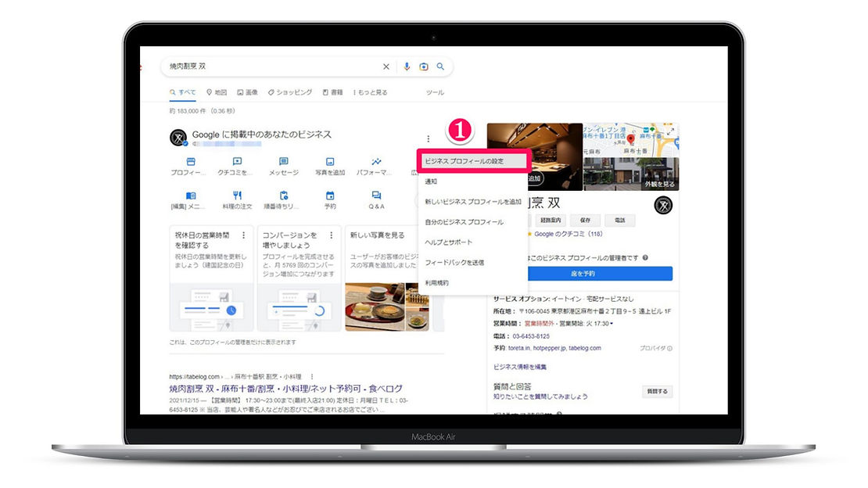Click help icon beside 管理者です
This screenshot has height=488, width=868.
(645, 257)
